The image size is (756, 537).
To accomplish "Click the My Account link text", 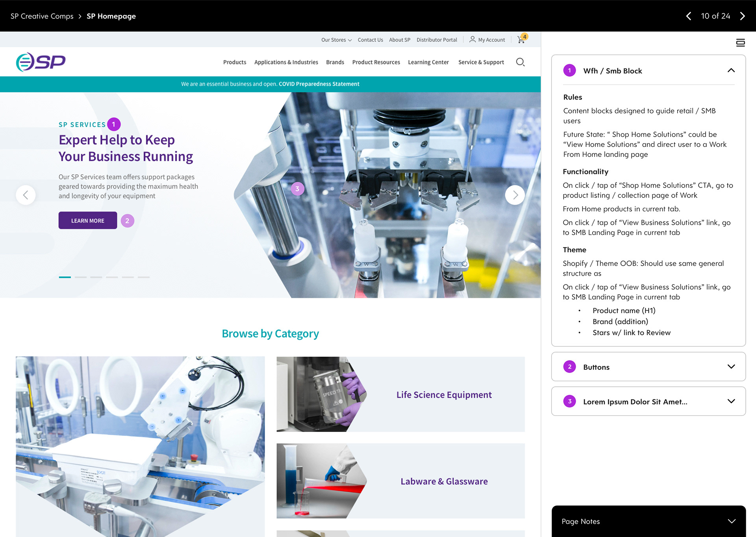I will (x=491, y=40).
